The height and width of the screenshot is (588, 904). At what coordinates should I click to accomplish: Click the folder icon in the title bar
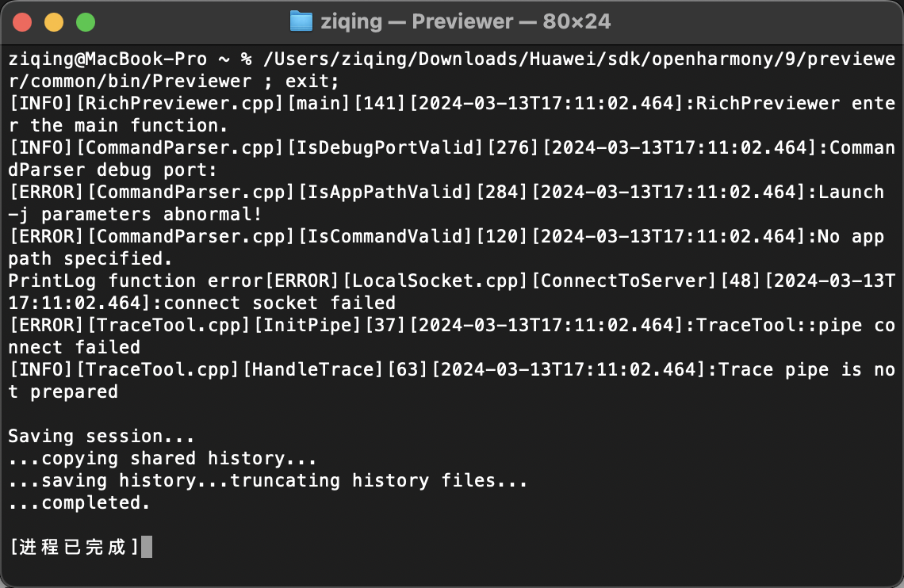click(x=301, y=21)
